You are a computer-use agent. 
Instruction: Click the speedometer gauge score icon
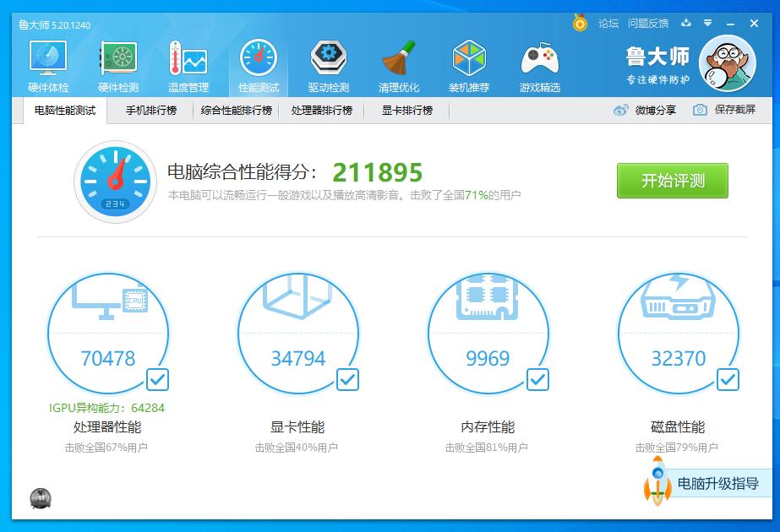116,182
